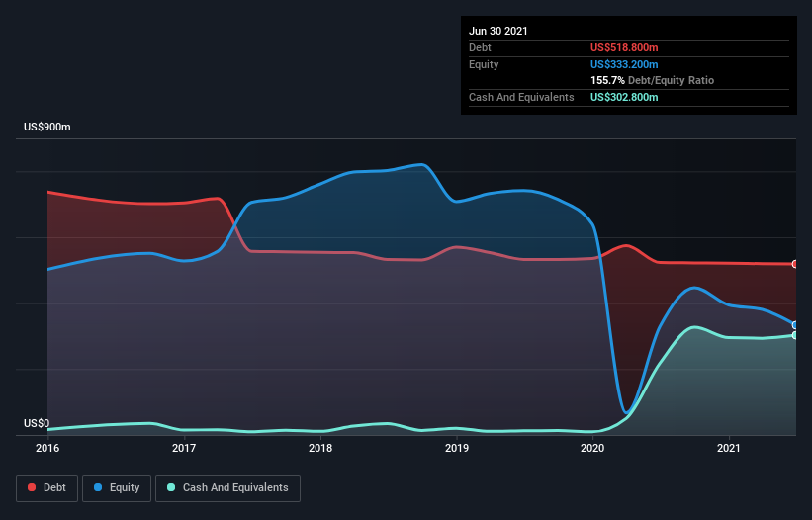
Task: Click the teal Cash legend dot
Action: [171, 487]
